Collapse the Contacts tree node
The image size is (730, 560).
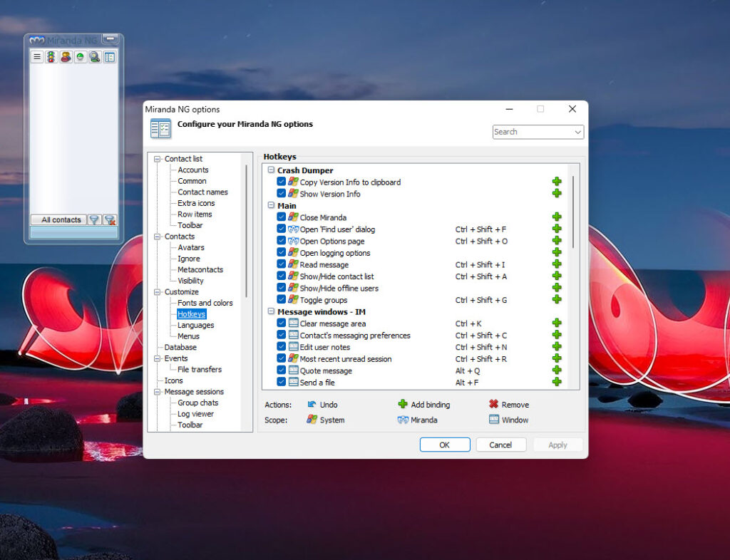pyautogui.click(x=157, y=237)
